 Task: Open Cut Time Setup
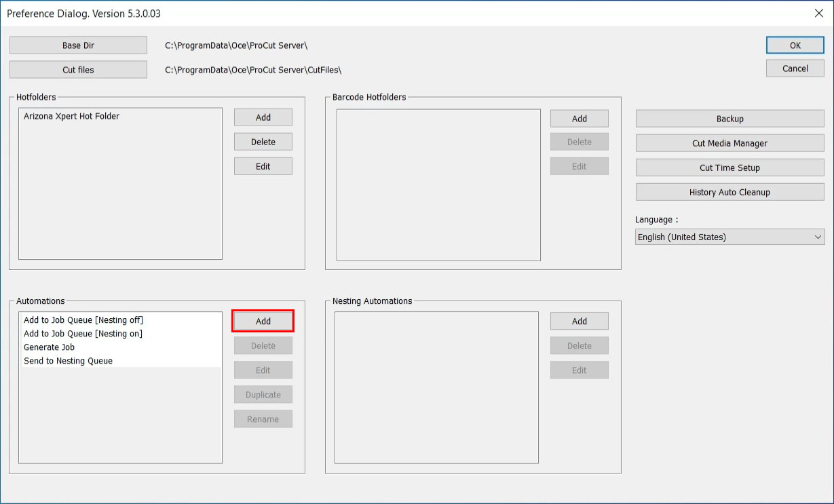pos(729,168)
